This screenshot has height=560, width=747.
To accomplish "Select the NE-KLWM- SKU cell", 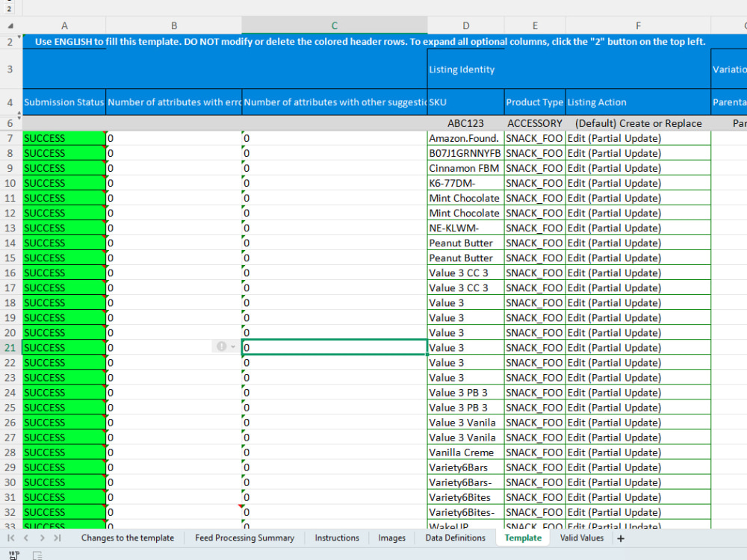I will click(466, 228).
